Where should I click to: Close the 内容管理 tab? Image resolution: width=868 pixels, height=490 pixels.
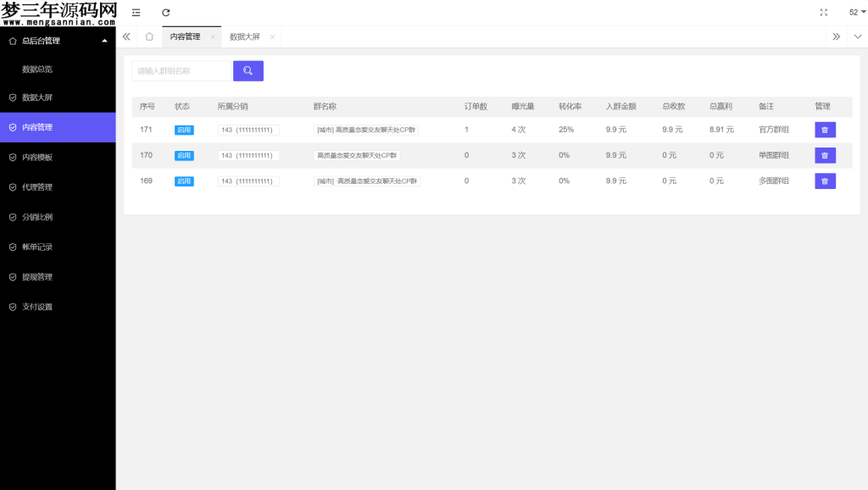[213, 37]
